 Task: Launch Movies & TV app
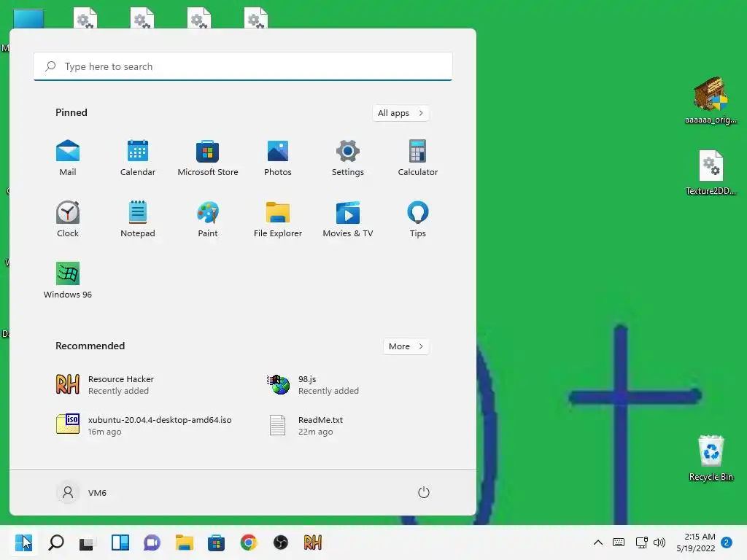click(348, 219)
